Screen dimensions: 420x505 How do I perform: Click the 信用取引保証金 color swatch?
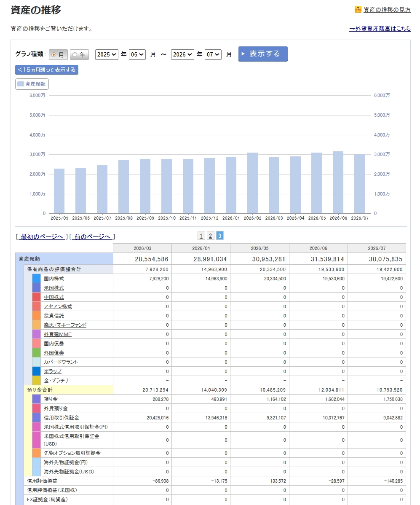coord(36,418)
